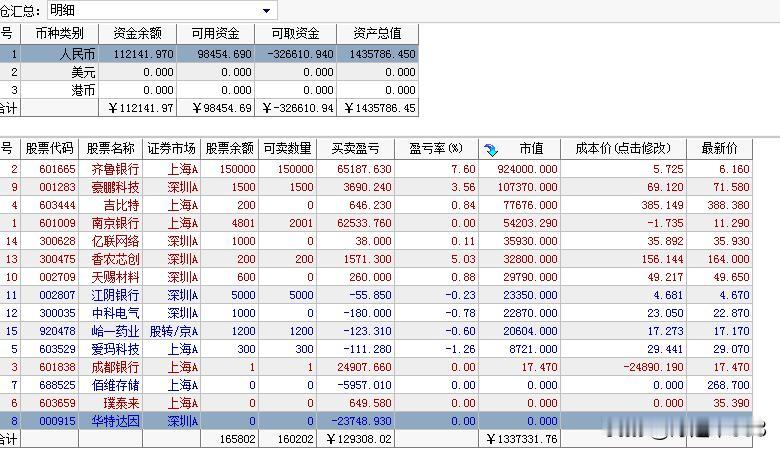Select 峆一药业 stock row
This screenshot has height=452, width=780.
point(376,331)
